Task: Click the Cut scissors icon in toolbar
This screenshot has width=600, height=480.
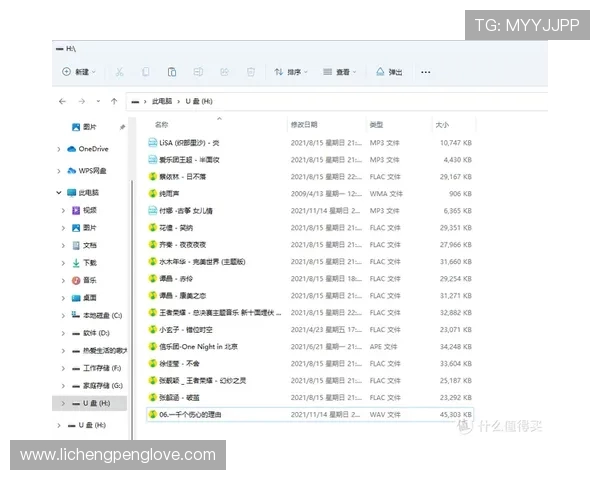Action: click(x=119, y=72)
